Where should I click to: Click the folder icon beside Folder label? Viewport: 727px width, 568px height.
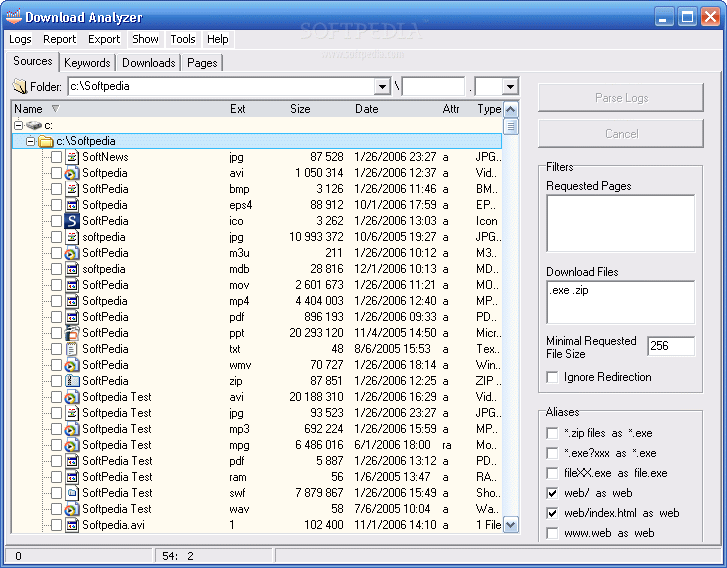20,86
